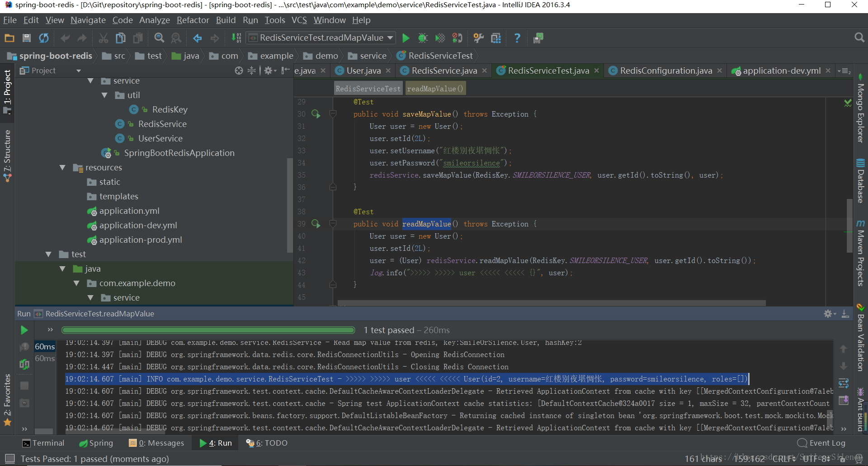Open the Navigate menu
The height and width of the screenshot is (466, 868).
[x=88, y=20]
